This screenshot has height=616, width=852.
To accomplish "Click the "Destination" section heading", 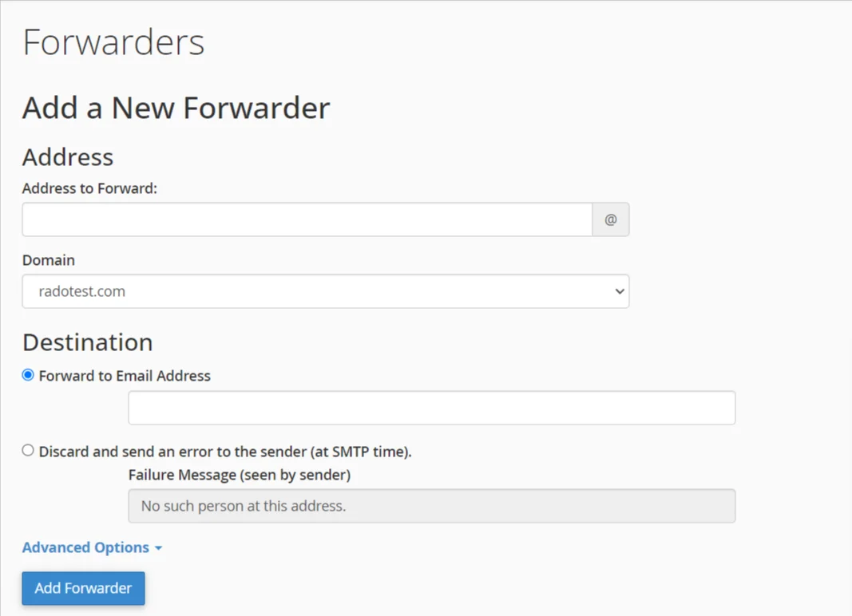I will [x=87, y=342].
